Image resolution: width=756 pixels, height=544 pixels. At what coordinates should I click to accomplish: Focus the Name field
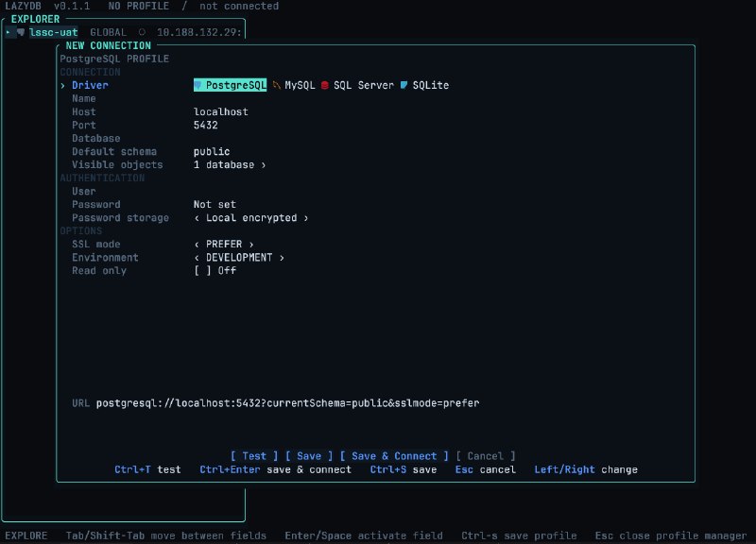click(x=84, y=98)
